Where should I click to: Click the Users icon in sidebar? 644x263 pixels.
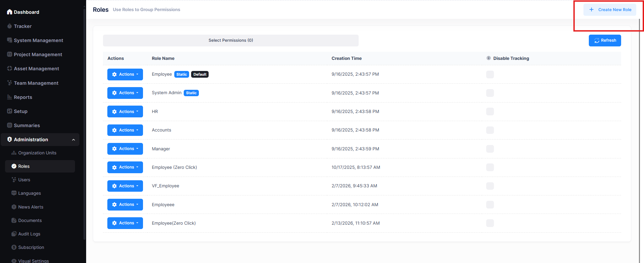(x=14, y=180)
